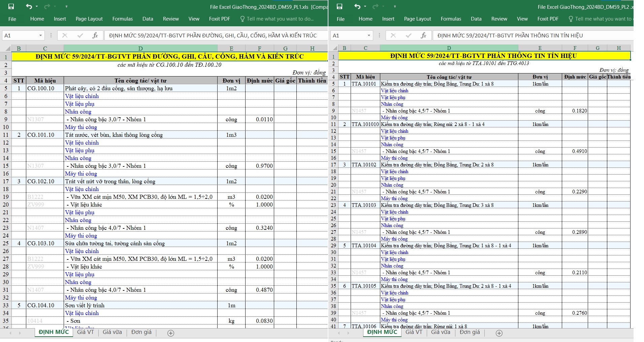Viewport: 644px width, 342px height.
Task: Add a new sheet in the PL2 workbook
Action: pyautogui.click(x=498, y=333)
